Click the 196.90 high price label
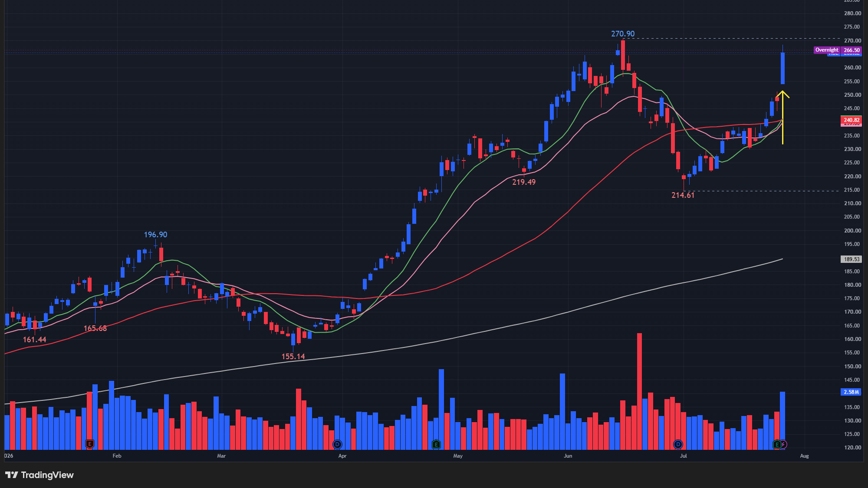 (155, 235)
